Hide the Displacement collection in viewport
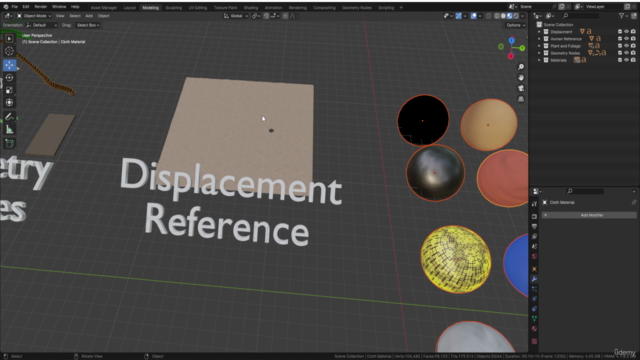 (627, 31)
